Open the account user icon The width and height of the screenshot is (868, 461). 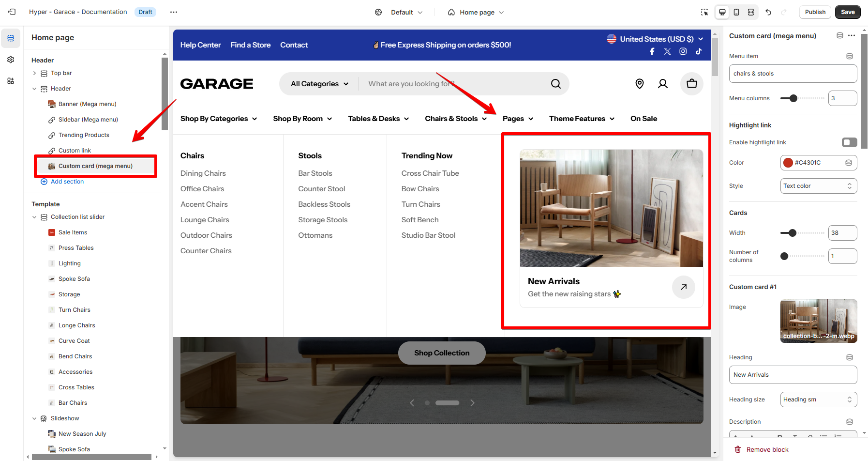pyautogui.click(x=663, y=84)
